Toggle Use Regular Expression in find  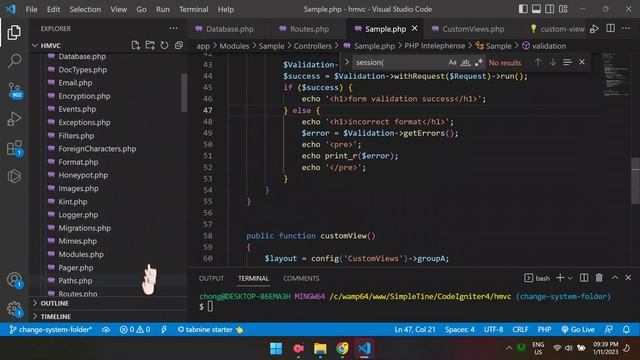pos(478,62)
